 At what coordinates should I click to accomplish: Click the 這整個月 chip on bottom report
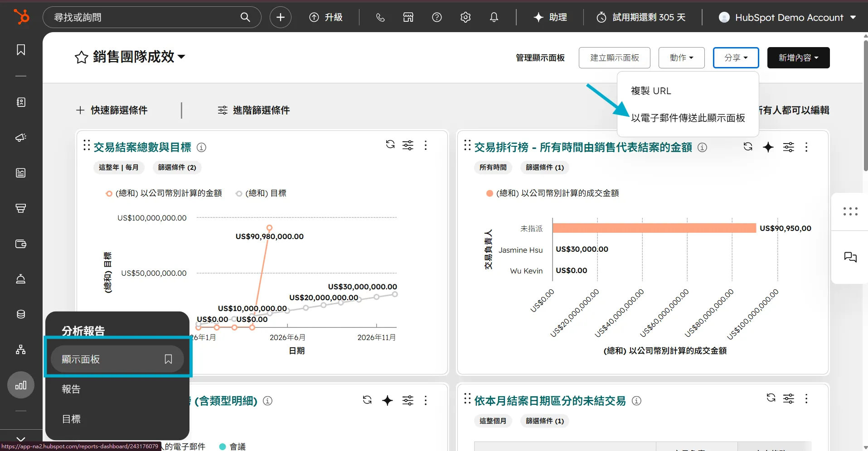click(493, 421)
